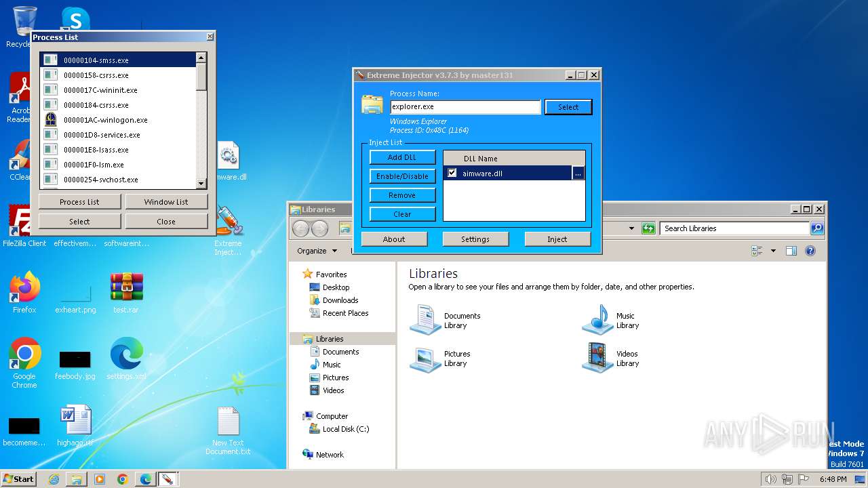Open the Organize dropdown menu
Image resolution: width=868 pixels, height=488 pixels.
pos(317,251)
